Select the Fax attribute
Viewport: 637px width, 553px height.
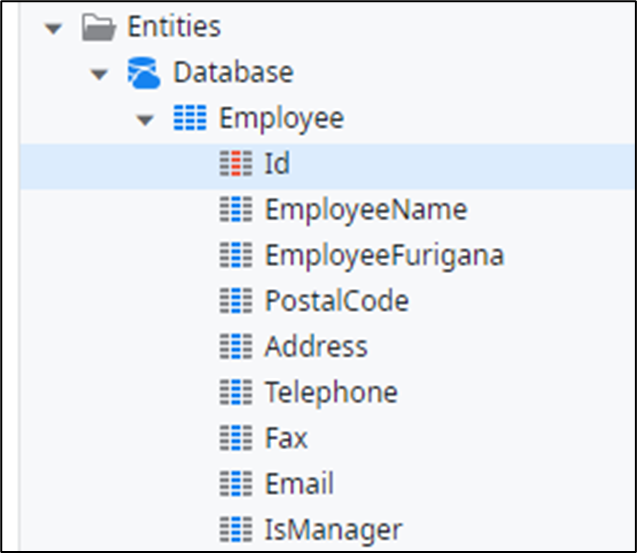(286, 438)
